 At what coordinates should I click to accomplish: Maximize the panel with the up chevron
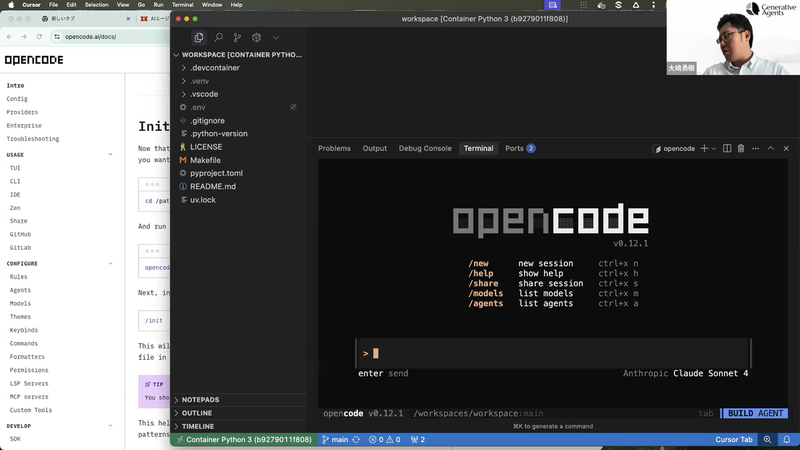tap(771, 148)
